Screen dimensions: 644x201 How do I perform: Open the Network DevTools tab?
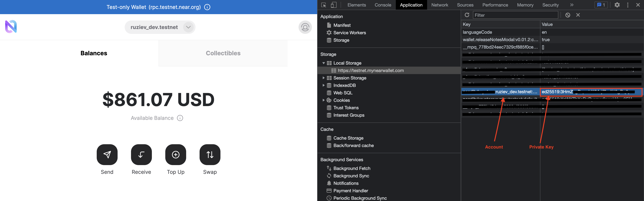click(440, 5)
